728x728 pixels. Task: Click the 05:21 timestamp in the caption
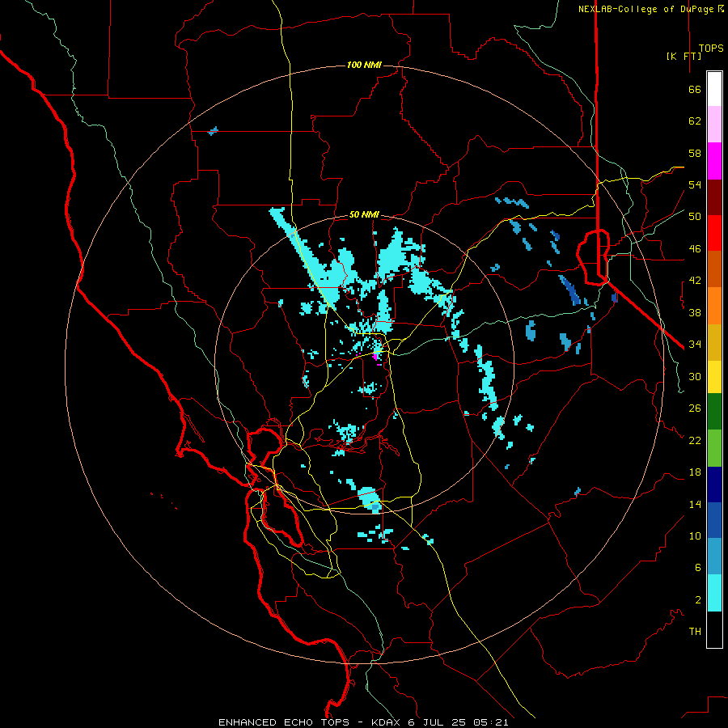coord(490,722)
